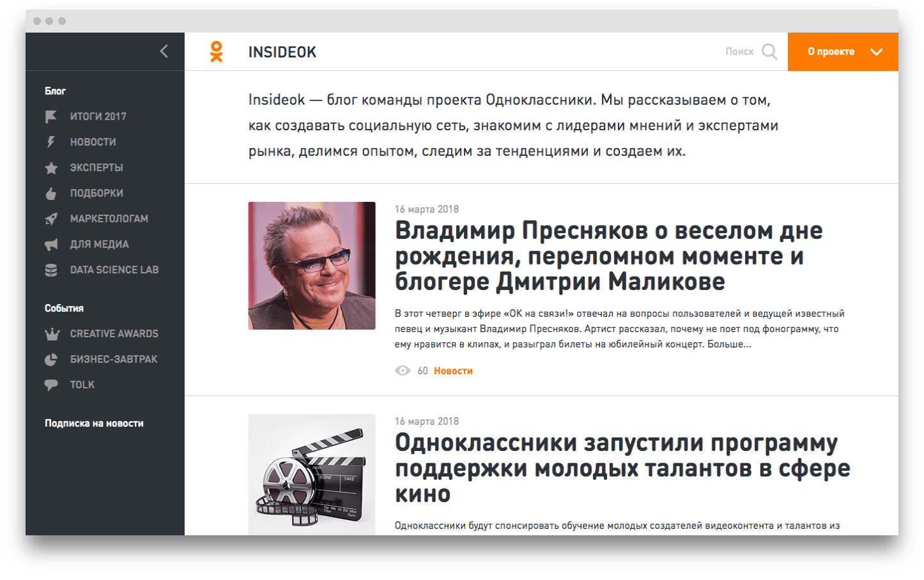Screen dimensions: 924x580
Task: Click the INSIDEOK site title
Action: click(x=282, y=52)
